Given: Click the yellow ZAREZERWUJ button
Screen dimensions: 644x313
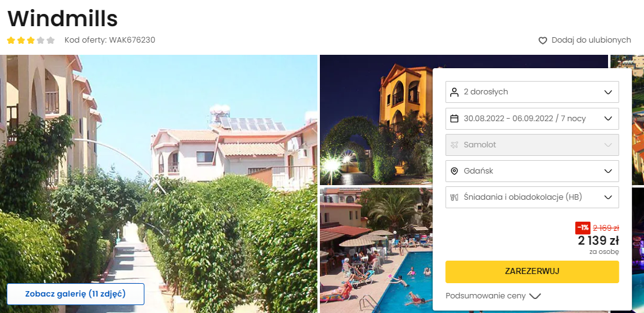Looking at the screenshot, I should click(x=532, y=272).
